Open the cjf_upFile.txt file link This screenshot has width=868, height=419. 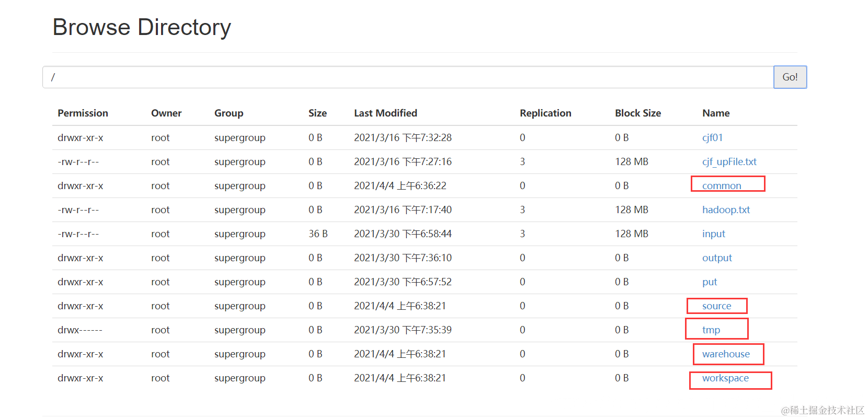729,161
